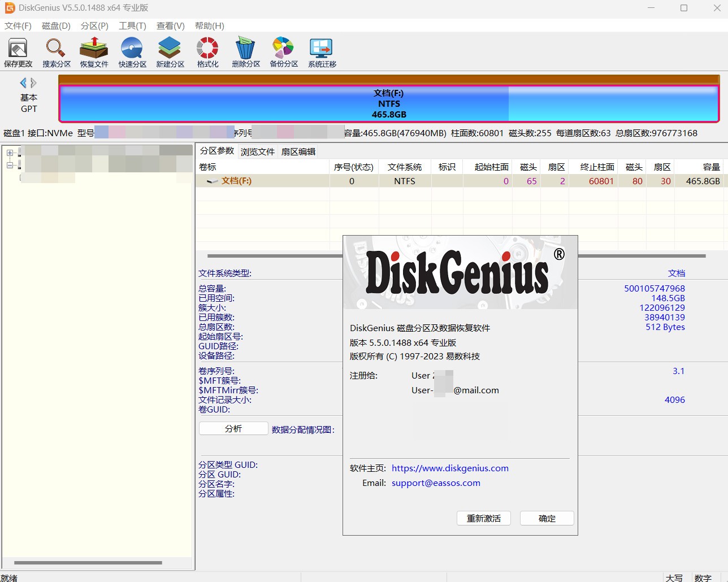Launch the Recover Files (恢复文件) tool
Viewport: 728px width, 582px height.
click(x=94, y=52)
